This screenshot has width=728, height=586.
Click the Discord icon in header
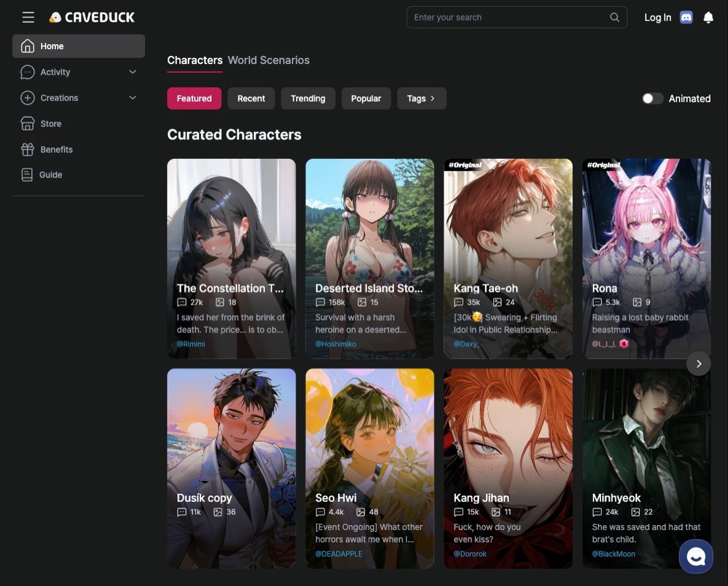(x=686, y=17)
